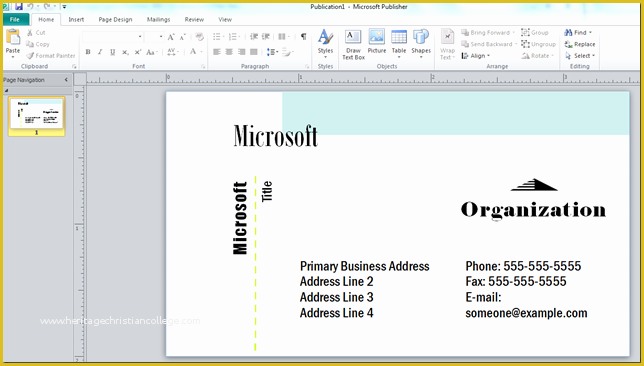Open Columns dropdown in Paragraph group

tap(283, 37)
